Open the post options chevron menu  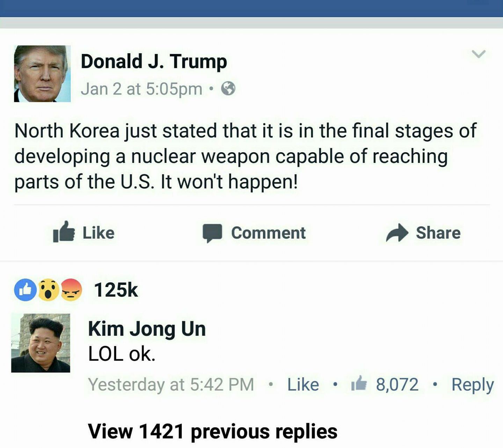479,54
